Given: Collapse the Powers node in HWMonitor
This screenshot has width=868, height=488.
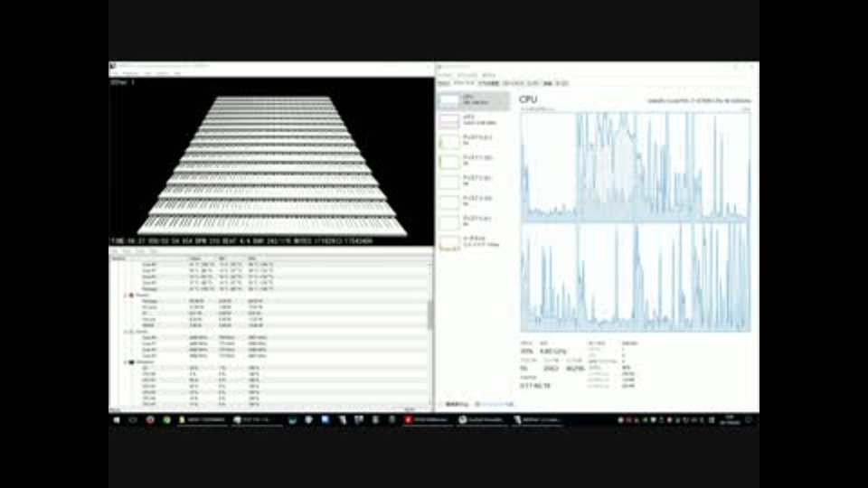Looking at the screenshot, I should click(126, 295).
